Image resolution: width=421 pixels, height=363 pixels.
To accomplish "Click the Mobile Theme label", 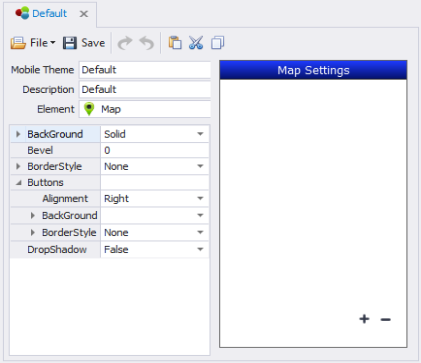I will coord(42,70).
